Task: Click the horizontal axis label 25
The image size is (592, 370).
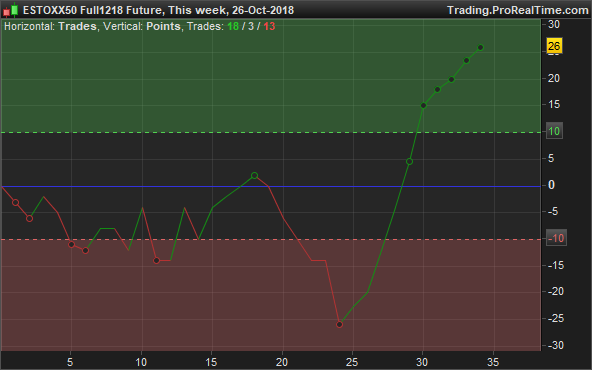Action: click(352, 362)
